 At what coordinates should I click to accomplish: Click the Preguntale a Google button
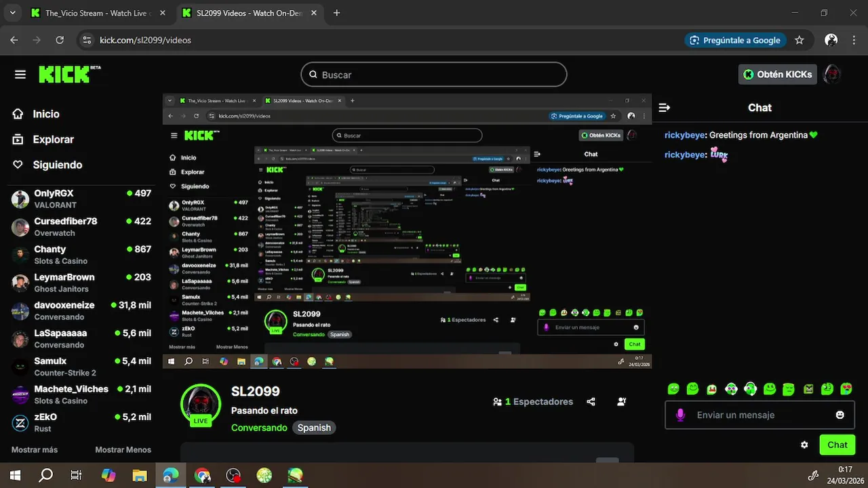(736, 40)
